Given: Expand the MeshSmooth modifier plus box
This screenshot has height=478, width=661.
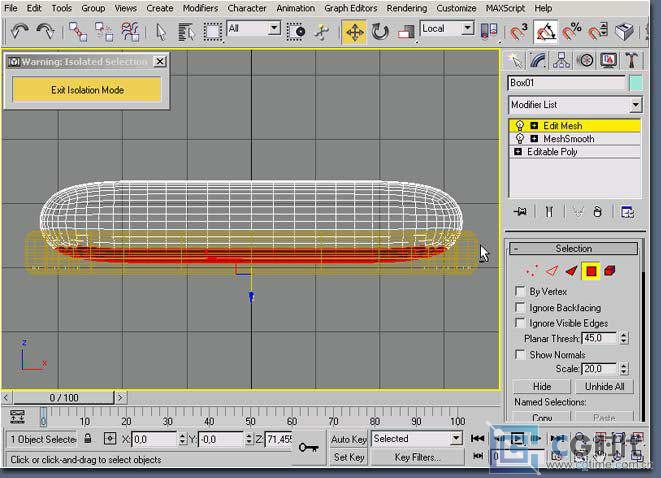Looking at the screenshot, I should tap(534, 139).
